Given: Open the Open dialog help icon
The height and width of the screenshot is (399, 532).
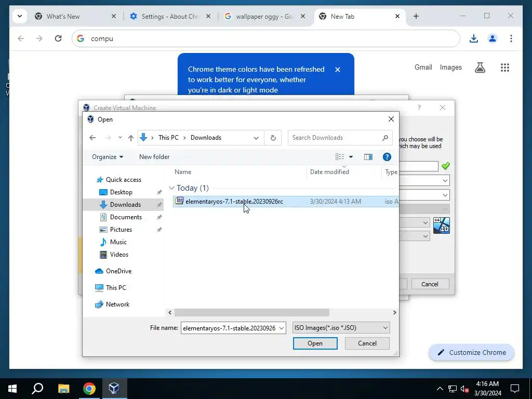Looking at the screenshot, I should (387, 157).
